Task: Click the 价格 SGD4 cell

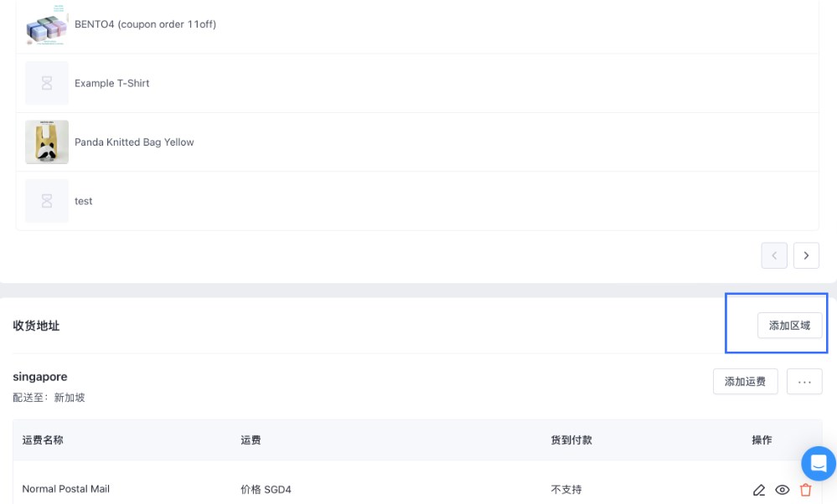Action: 266,490
